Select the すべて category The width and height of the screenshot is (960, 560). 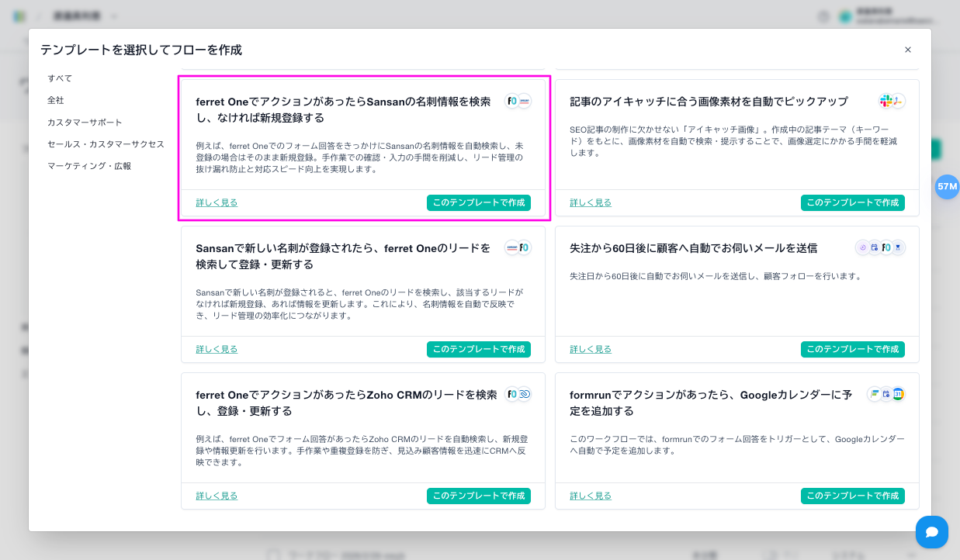click(x=60, y=78)
